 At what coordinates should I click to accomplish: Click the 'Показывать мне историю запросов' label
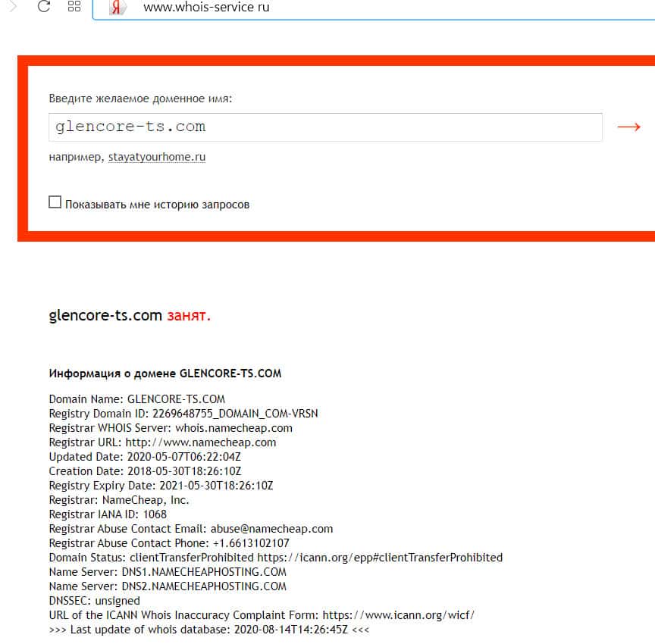click(x=158, y=205)
